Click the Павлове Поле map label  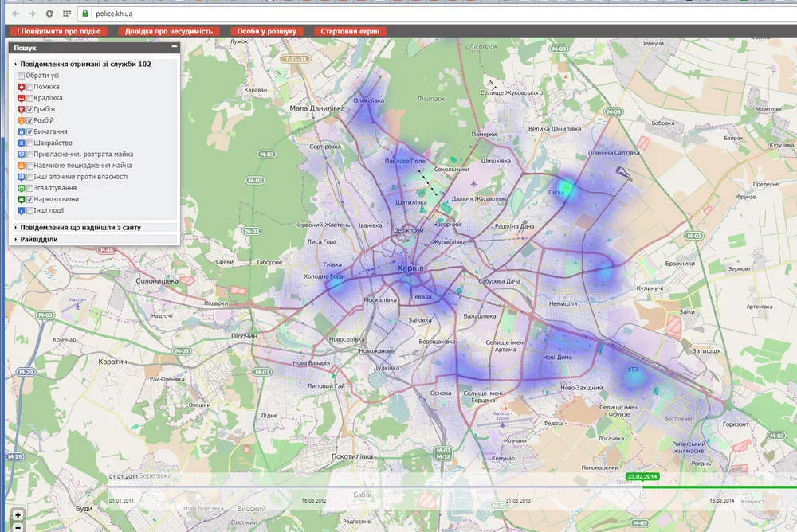[405, 161]
